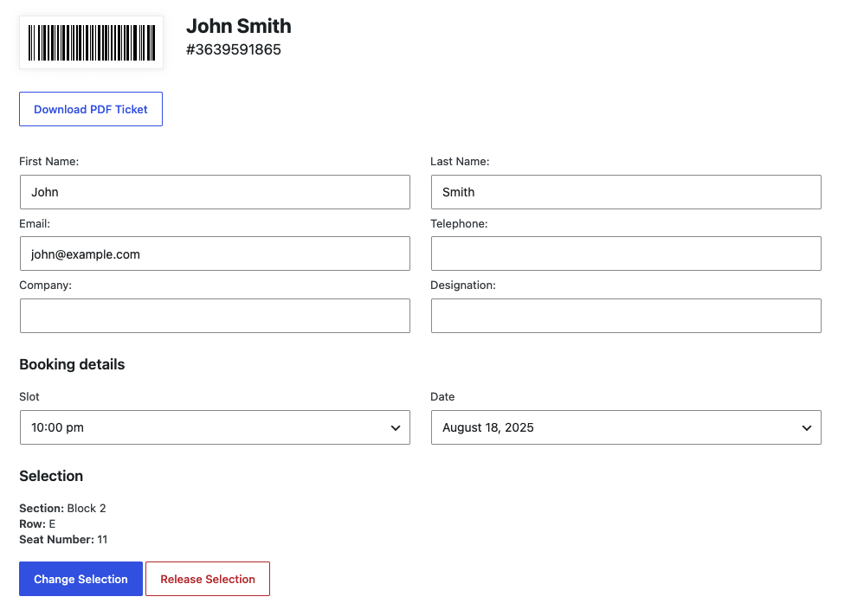Click the Email label
851x616 pixels.
(x=35, y=223)
